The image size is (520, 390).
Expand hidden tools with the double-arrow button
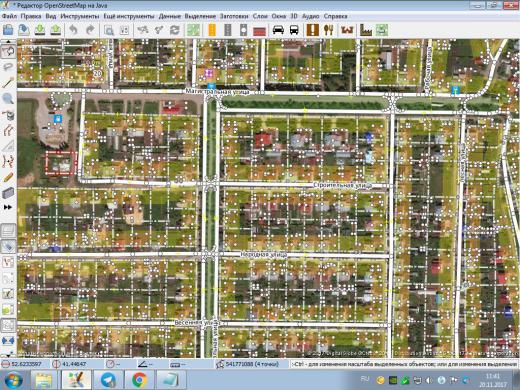(8, 207)
